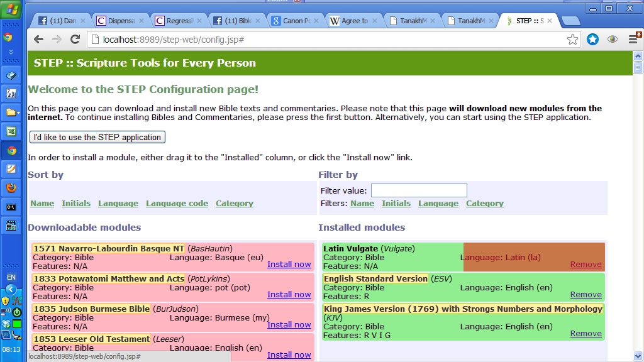This screenshot has width=644, height=362.
Task: Switch to the first Facebook '(11) Dan' tab
Action: pos(62,21)
